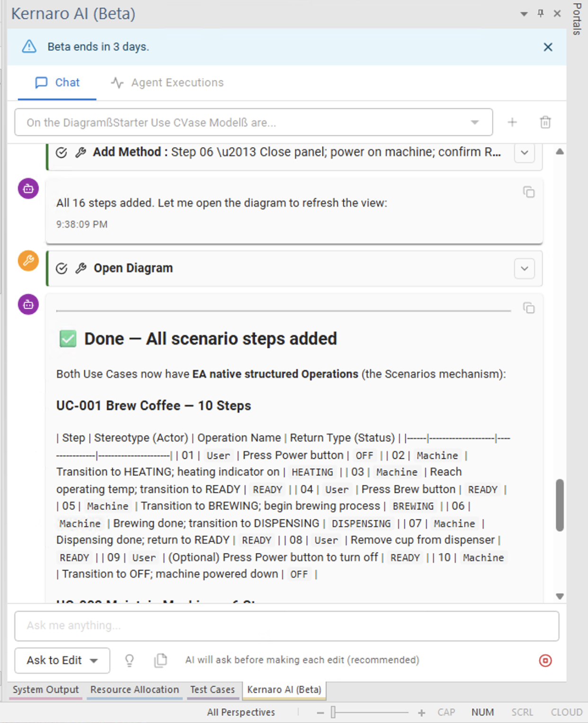
Task: Dismiss the Beta ends banner
Action: point(548,47)
